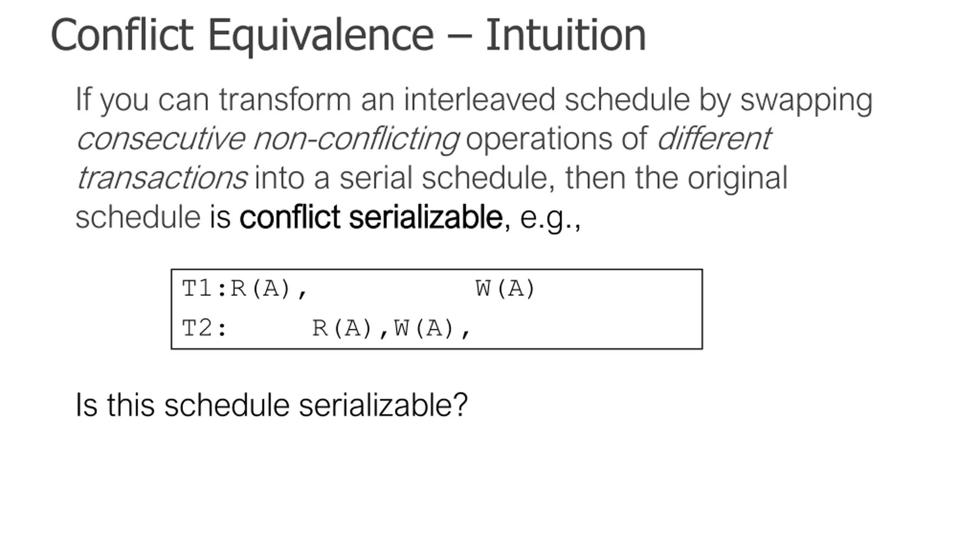
Task: Click the word "Intuition" in the title
Action: 566,35
